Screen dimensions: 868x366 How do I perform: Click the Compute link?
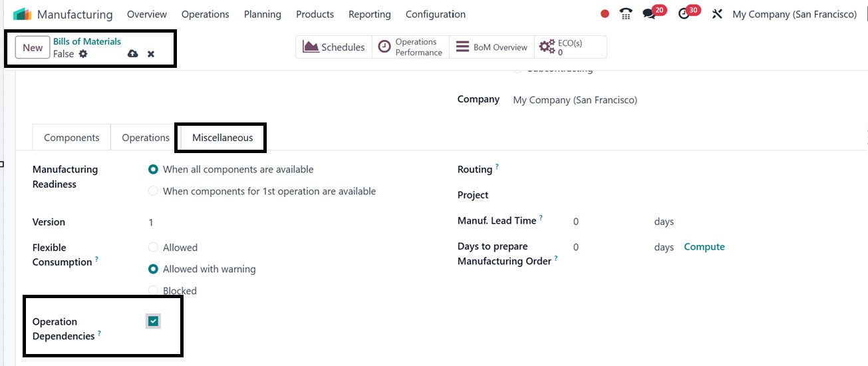pyautogui.click(x=704, y=247)
